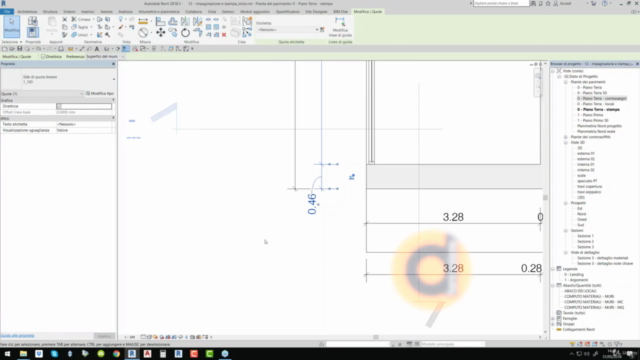Click the flip dimension arrows near 0.46
This screenshot has width=640, height=360.
click(352, 177)
